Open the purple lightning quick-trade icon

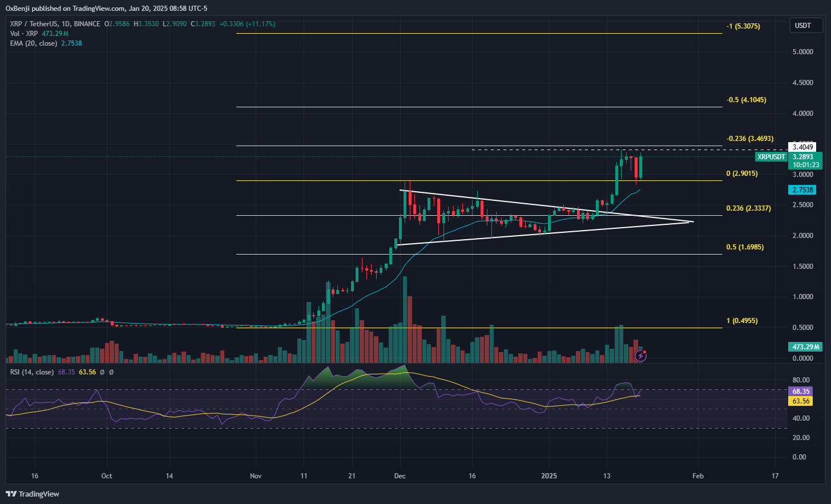click(640, 356)
